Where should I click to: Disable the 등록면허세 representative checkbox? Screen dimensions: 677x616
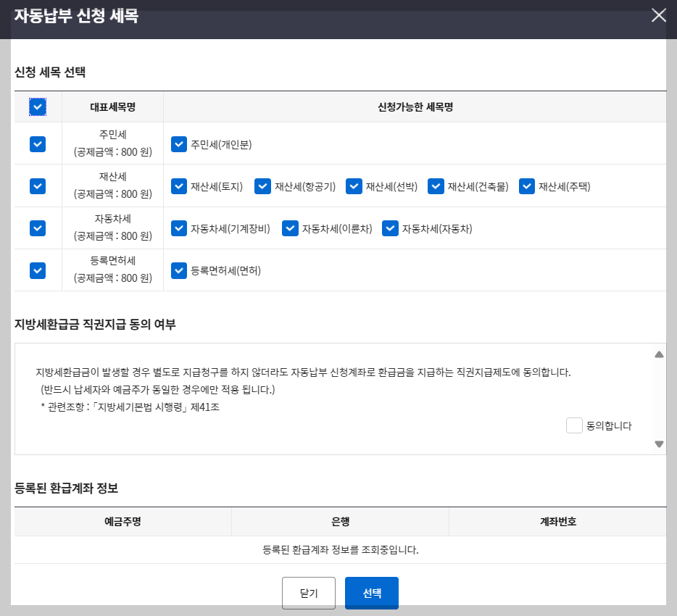[37, 270]
